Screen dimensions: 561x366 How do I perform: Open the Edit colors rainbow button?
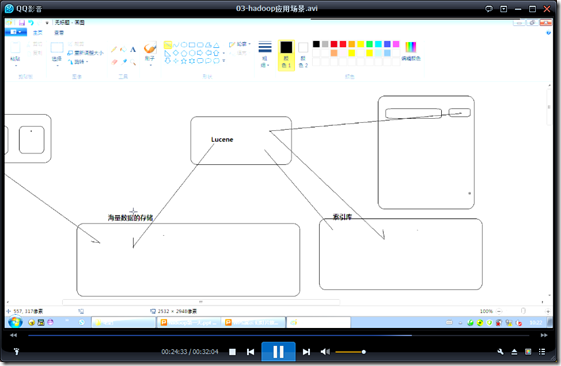pyautogui.click(x=411, y=51)
